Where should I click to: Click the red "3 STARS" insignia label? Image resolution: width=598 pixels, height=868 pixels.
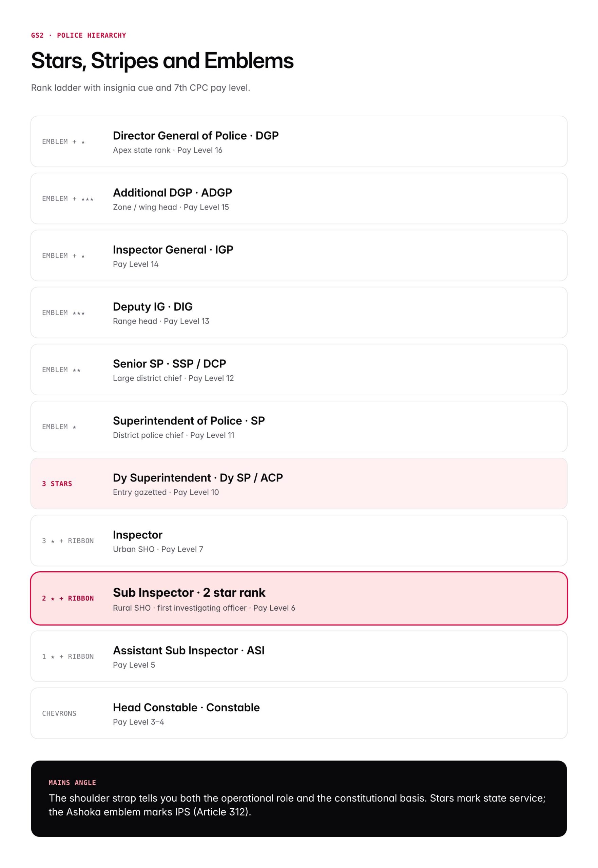(x=57, y=484)
